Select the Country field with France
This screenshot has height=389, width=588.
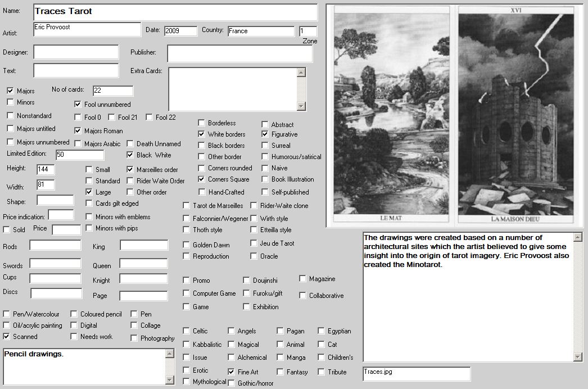pos(261,31)
